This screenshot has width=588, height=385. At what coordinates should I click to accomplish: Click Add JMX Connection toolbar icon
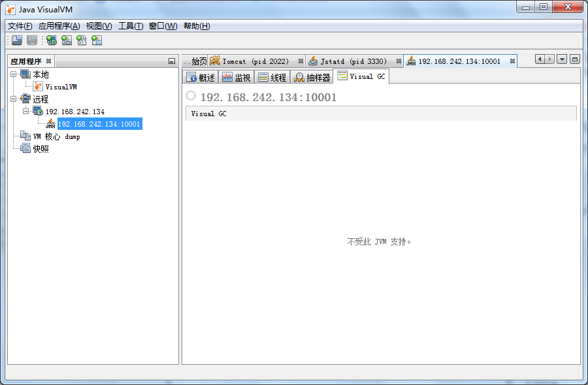click(67, 40)
